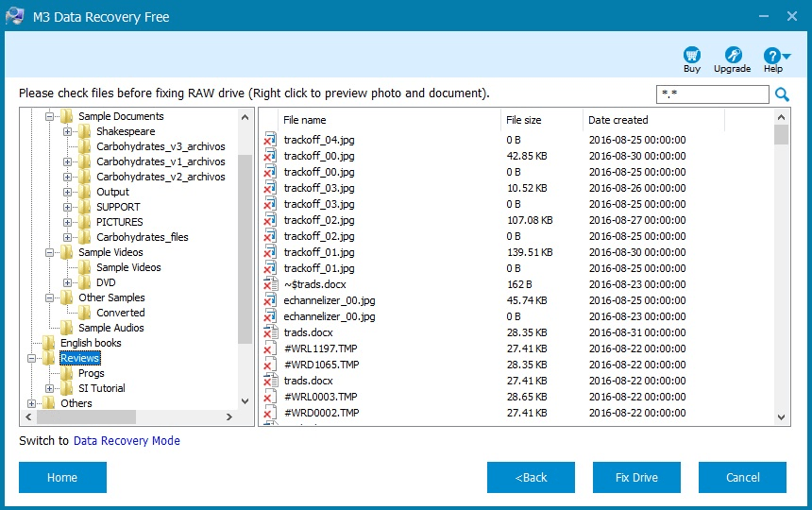Click the file list scroll down arrow
The height and width of the screenshot is (510, 812).
782,416
